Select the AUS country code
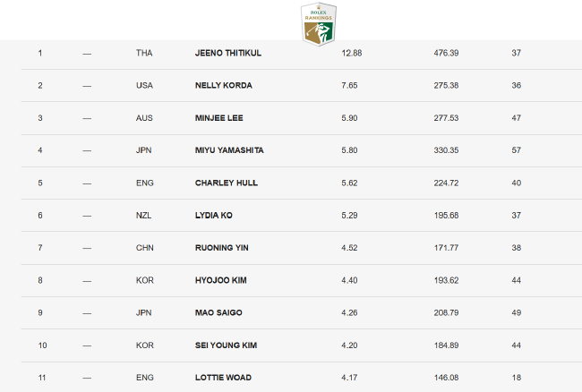Image resolution: width=582 pixels, height=392 pixels. (x=144, y=118)
